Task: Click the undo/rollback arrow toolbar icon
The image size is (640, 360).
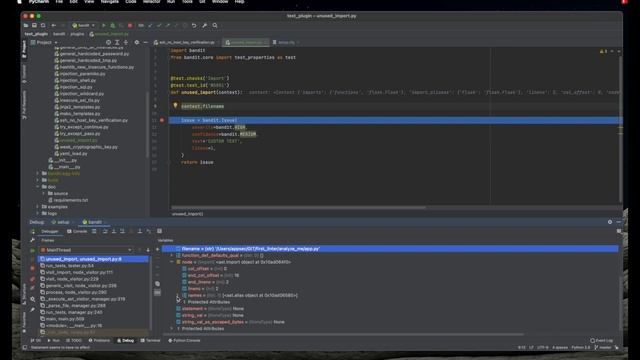Action: pos(194,25)
